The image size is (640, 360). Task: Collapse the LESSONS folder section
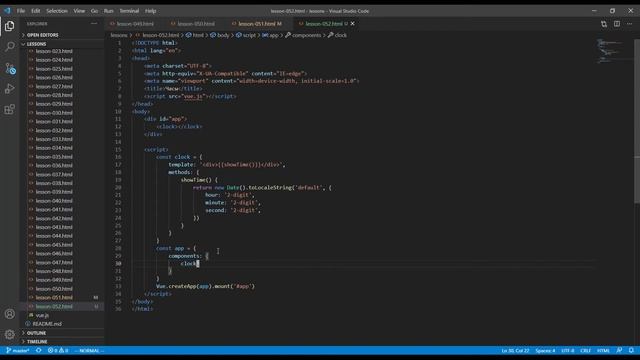[x=36, y=44]
